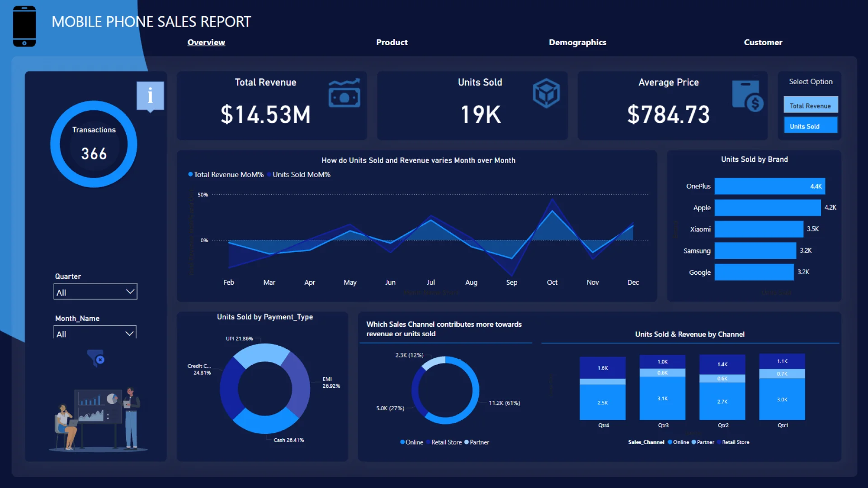The image size is (868, 488).
Task: Click the Qtr4 stacked column
Action: point(603,389)
